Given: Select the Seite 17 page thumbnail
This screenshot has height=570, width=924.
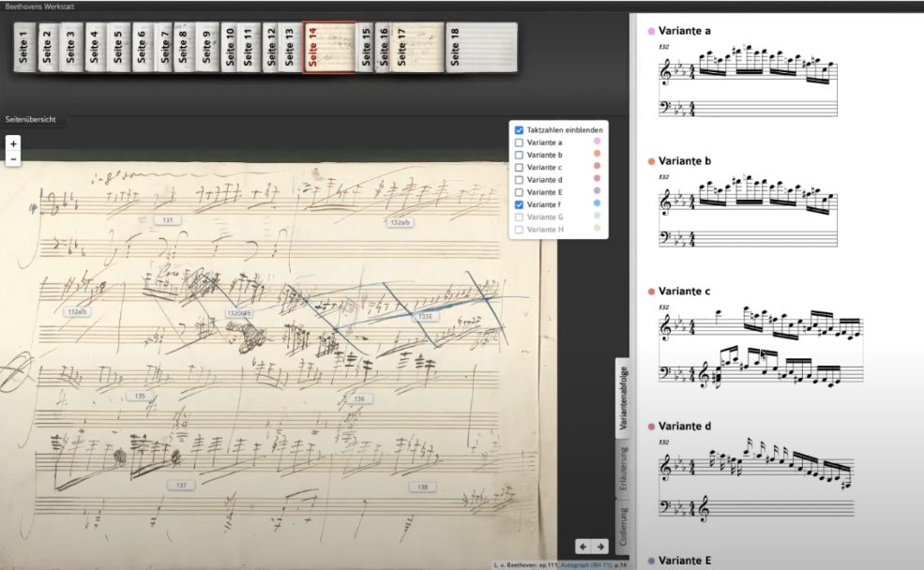Looking at the screenshot, I should coord(417,48).
